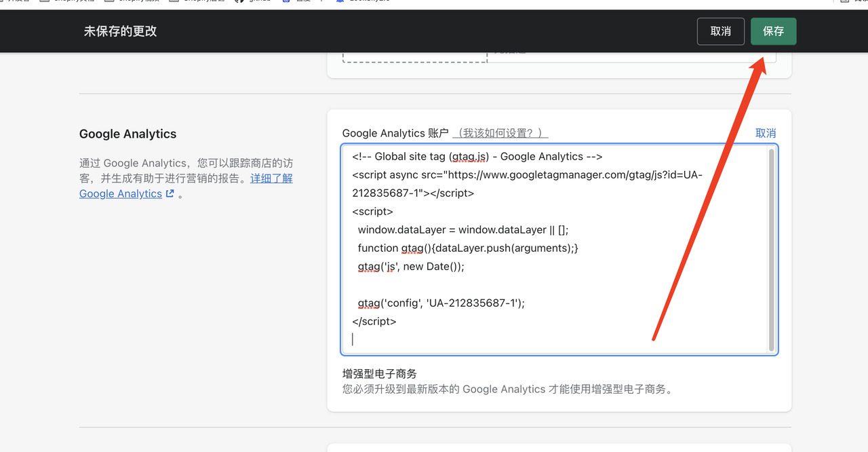868x452 pixels.
Task: Open the （我该如何设置？） help link
Action: pyautogui.click(x=500, y=133)
